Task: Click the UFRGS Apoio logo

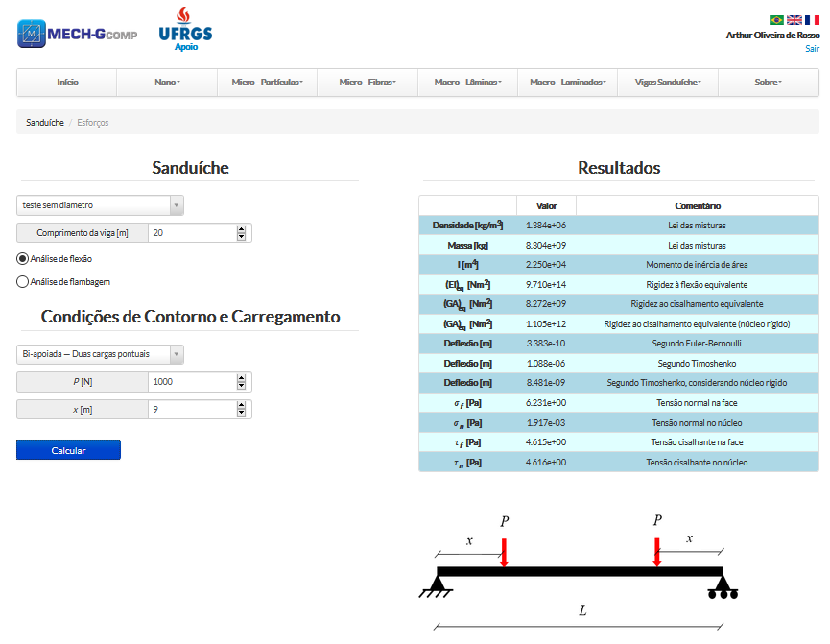Action: click(185, 30)
